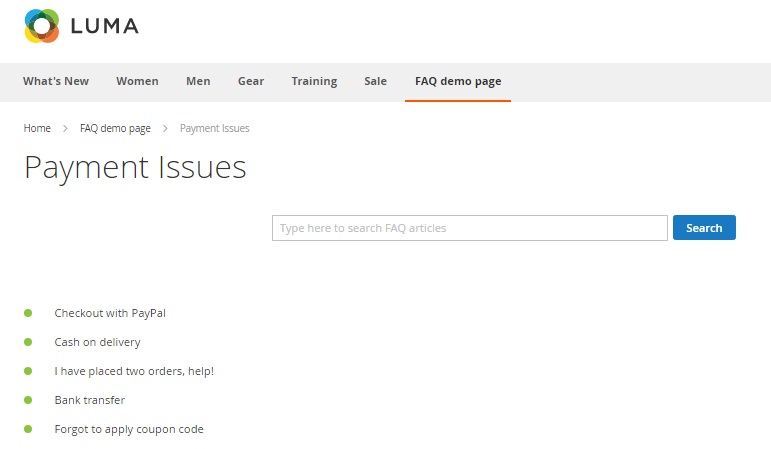Open the Women category menu
Viewport: 771px width, 449px height.
tap(137, 82)
